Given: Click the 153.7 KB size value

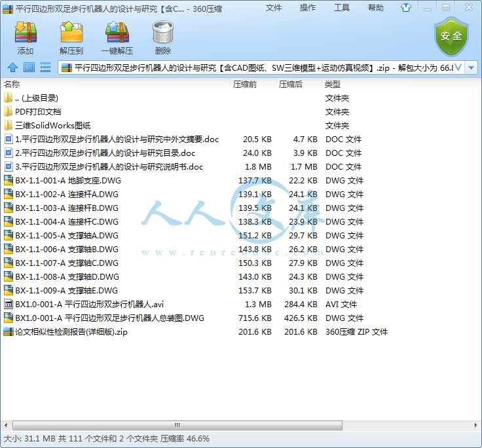Looking at the screenshot, I should 255,291.
